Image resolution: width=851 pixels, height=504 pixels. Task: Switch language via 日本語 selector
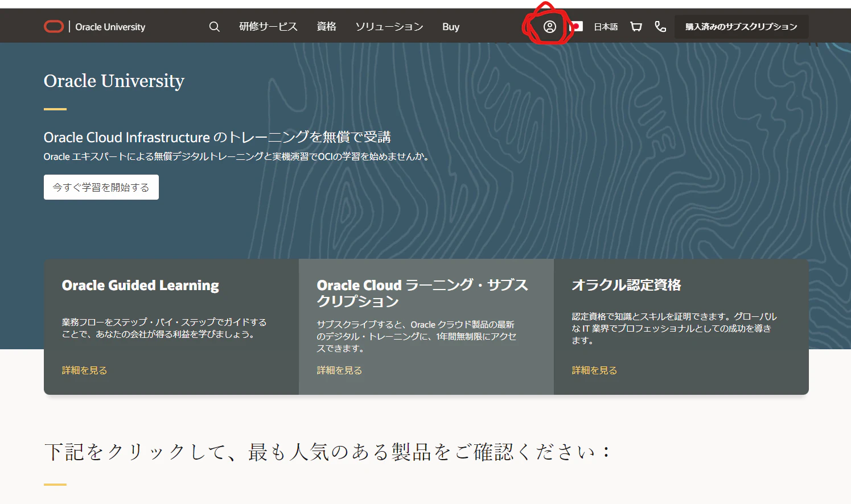[x=606, y=27]
